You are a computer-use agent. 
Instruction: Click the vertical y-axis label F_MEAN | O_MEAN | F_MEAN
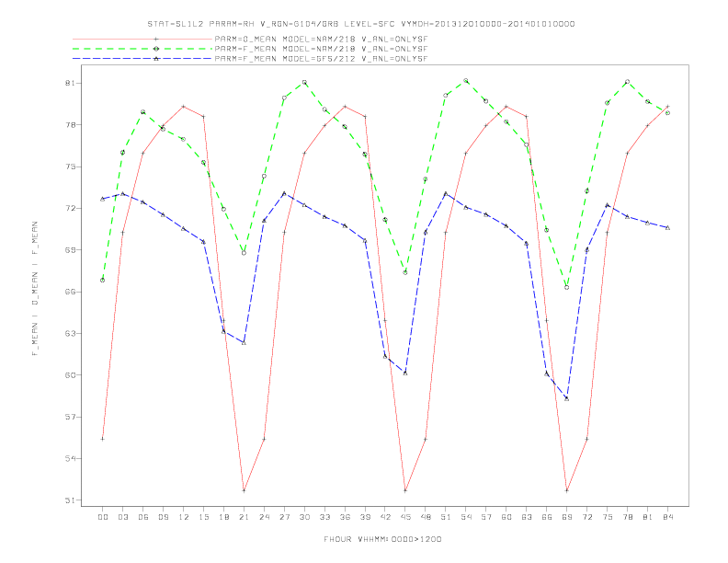(35, 289)
